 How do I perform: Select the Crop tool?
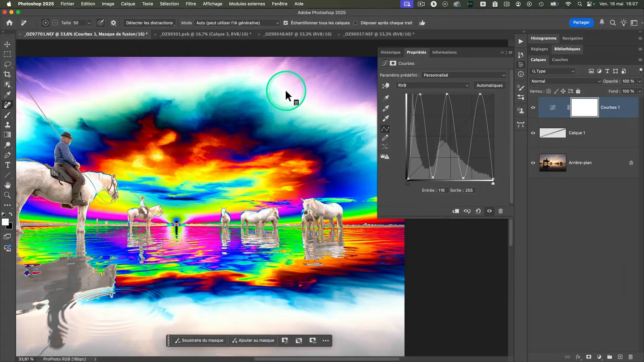(7, 74)
